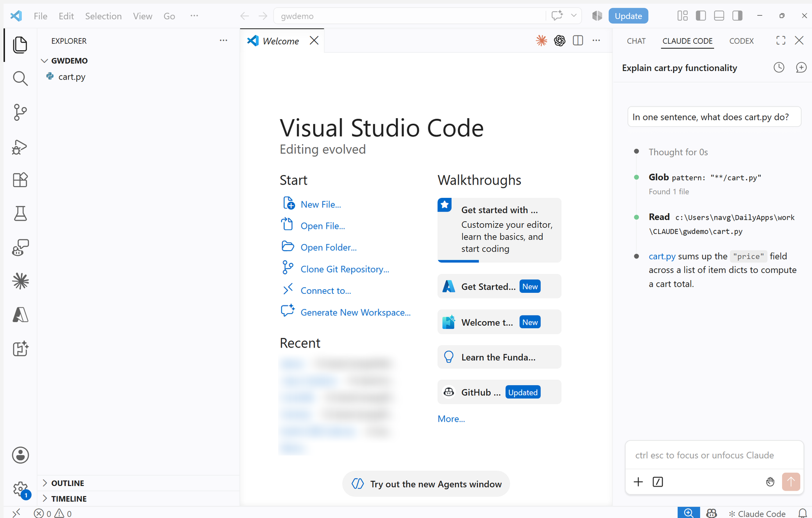Click errors and warnings count in status bar
The height and width of the screenshot is (518, 812).
[53, 513]
